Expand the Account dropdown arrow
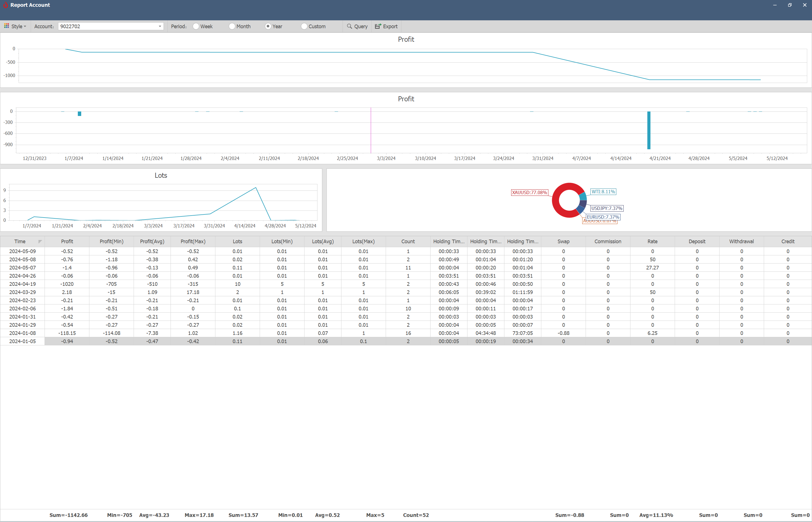812x522 pixels. (160, 27)
